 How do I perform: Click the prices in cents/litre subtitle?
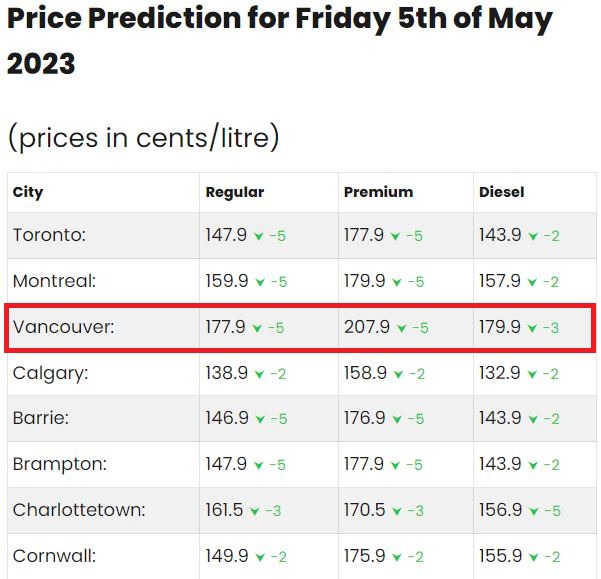[143, 138]
